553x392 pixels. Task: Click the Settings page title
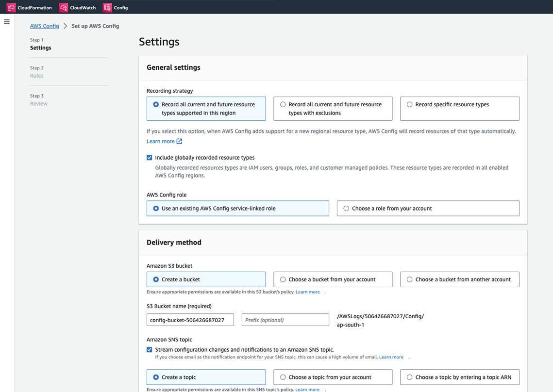pyautogui.click(x=159, y=42)
